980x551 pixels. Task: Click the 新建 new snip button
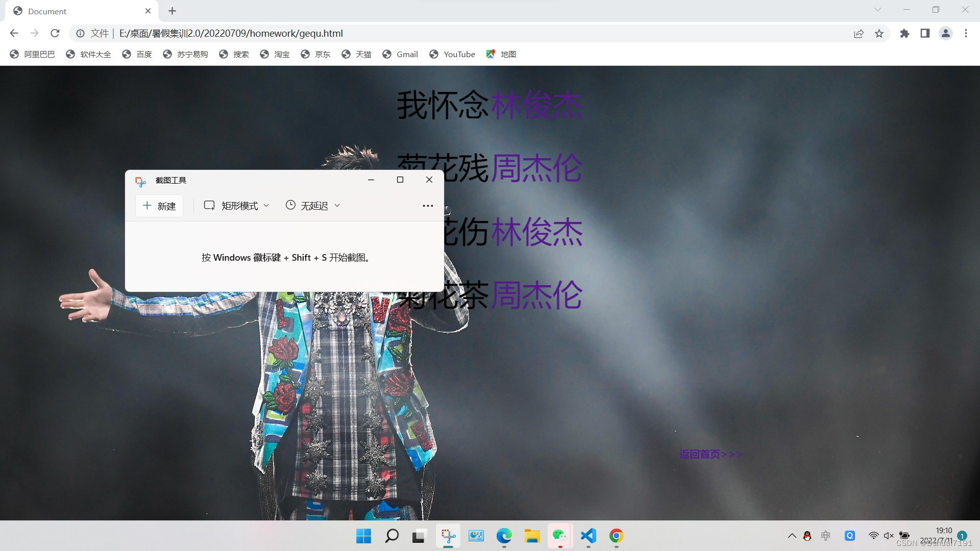(159, 206)
